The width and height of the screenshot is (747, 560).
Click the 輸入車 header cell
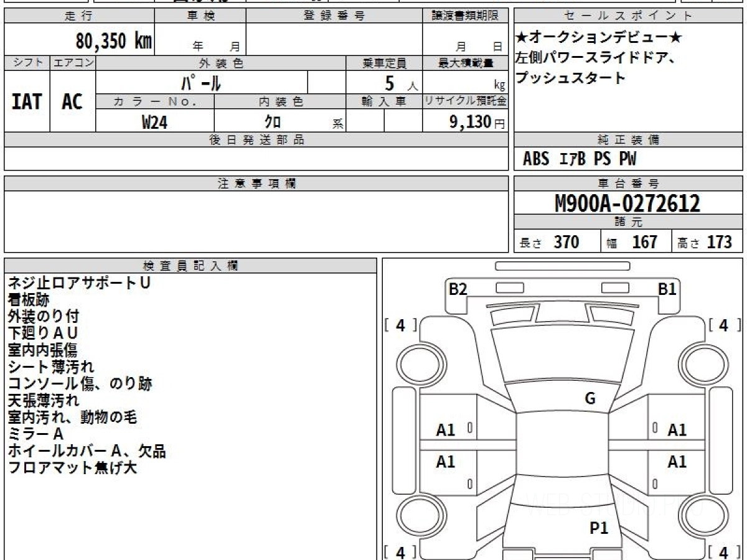point(384,101)
